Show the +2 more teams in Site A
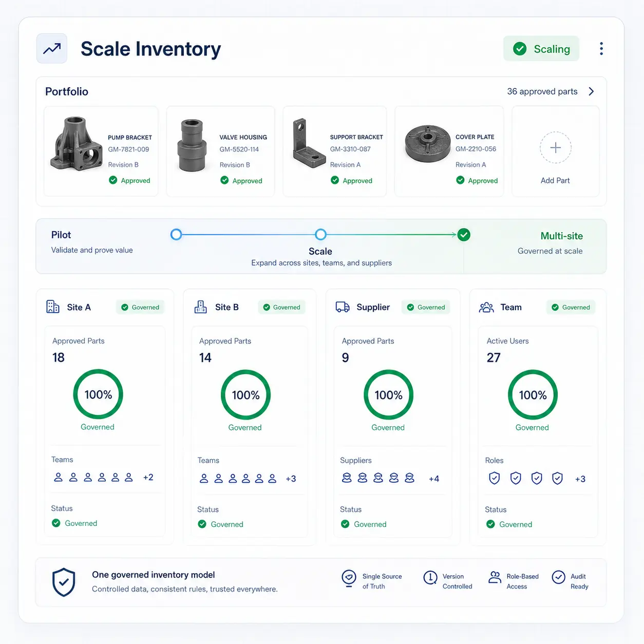 (148, 477)
